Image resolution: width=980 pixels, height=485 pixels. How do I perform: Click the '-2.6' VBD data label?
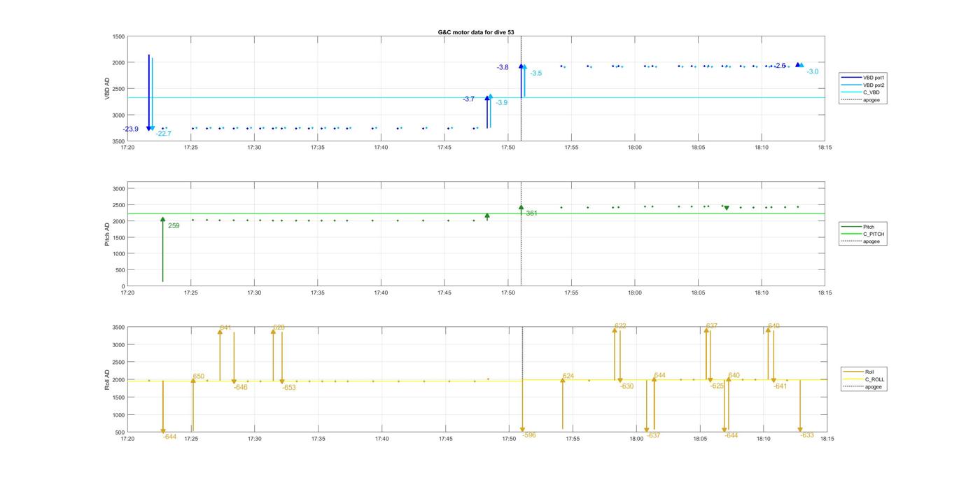pyautogui.click(x=779, y=65)
